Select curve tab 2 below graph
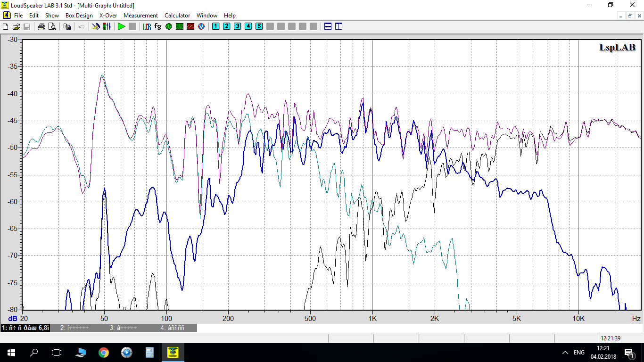Screen dimensions: 644x362 [x=74, y=328]
